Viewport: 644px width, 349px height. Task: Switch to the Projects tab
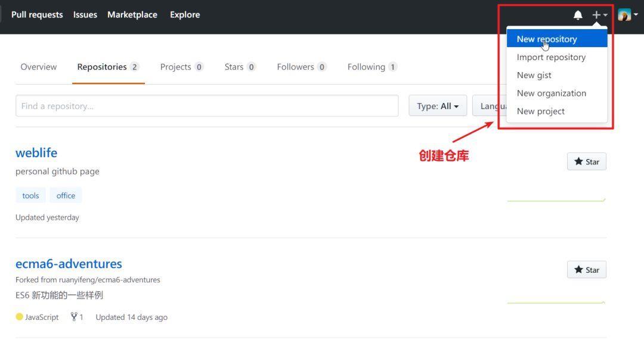click(181, 67)
